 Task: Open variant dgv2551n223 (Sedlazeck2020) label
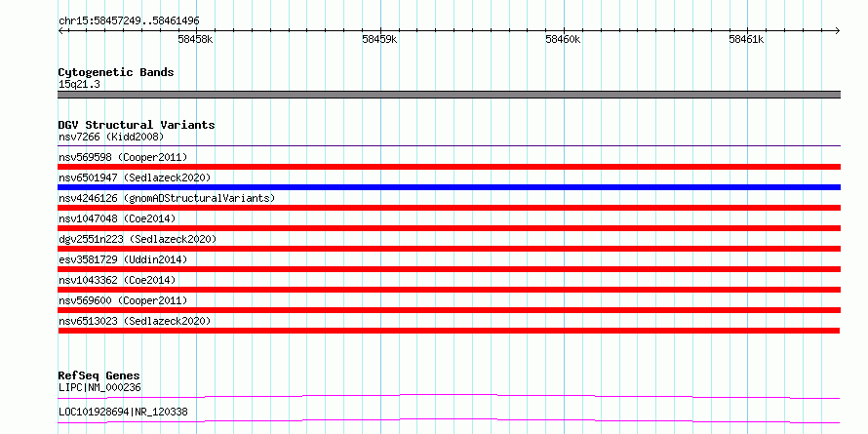pos(138,239)
